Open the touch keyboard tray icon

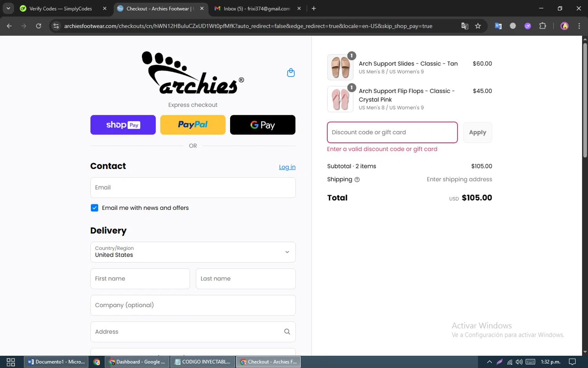click(x=530, y=362)
